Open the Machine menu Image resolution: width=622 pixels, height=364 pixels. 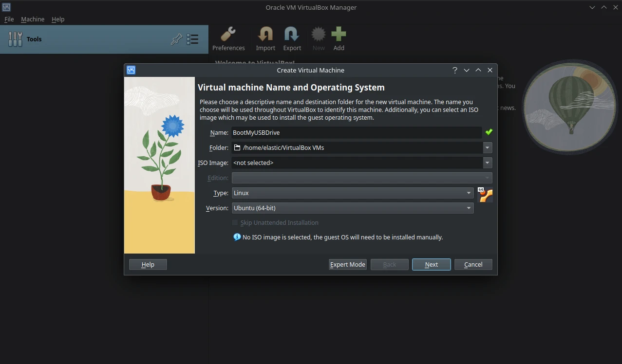pos(33,19)
